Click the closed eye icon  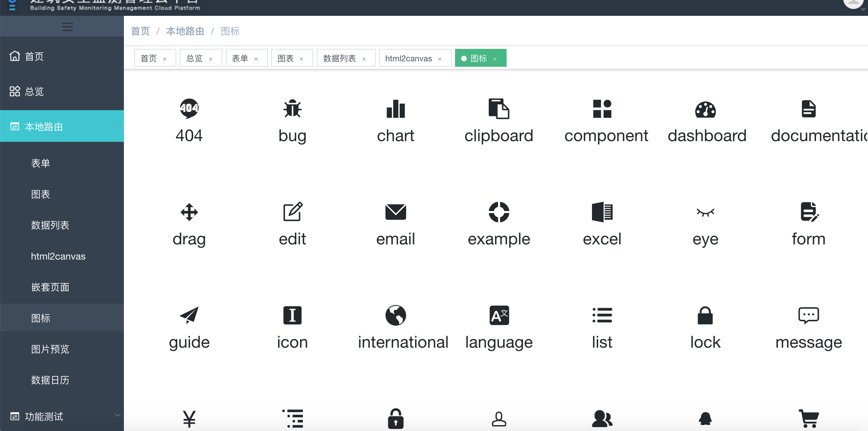[705, 213]
